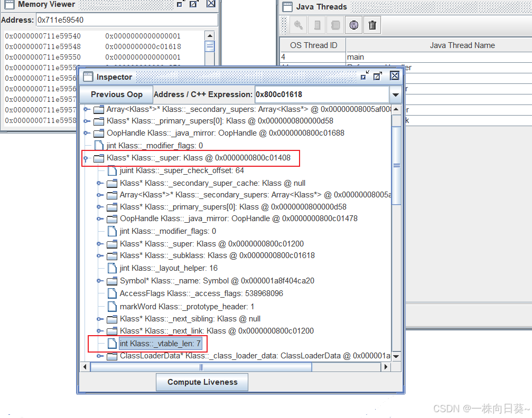Expand the top Klass::_primary_supers[0] node

coord(87,121)
